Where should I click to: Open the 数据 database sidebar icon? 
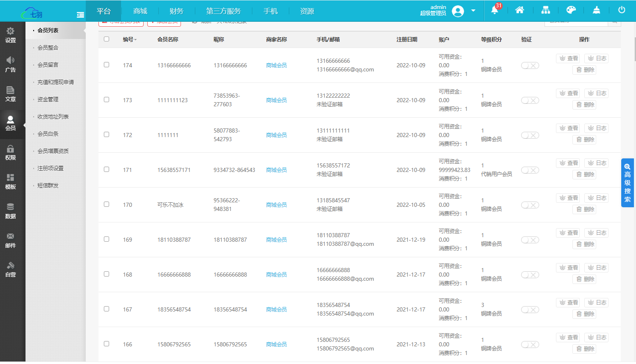pyautogui.click(x=11, y=211)
